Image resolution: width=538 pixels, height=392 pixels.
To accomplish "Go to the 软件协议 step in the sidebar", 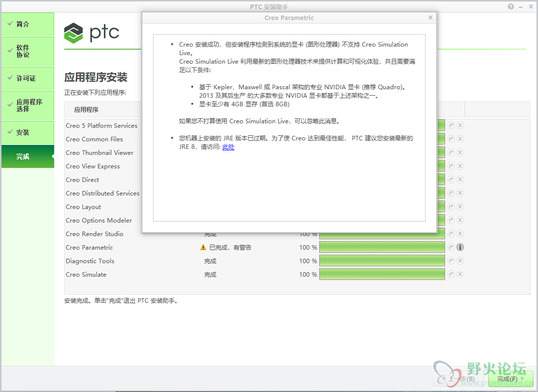I will point(28,51).
